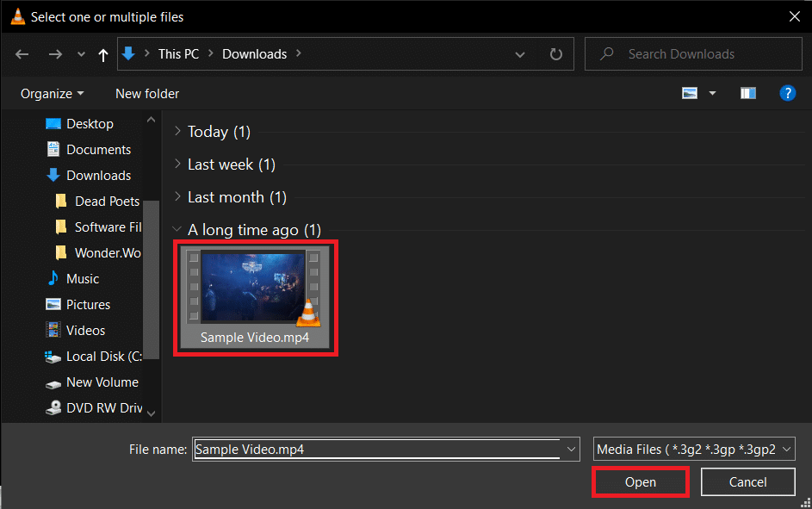
Task: Open Help via the question mark icon
Action: pos(788,93)
